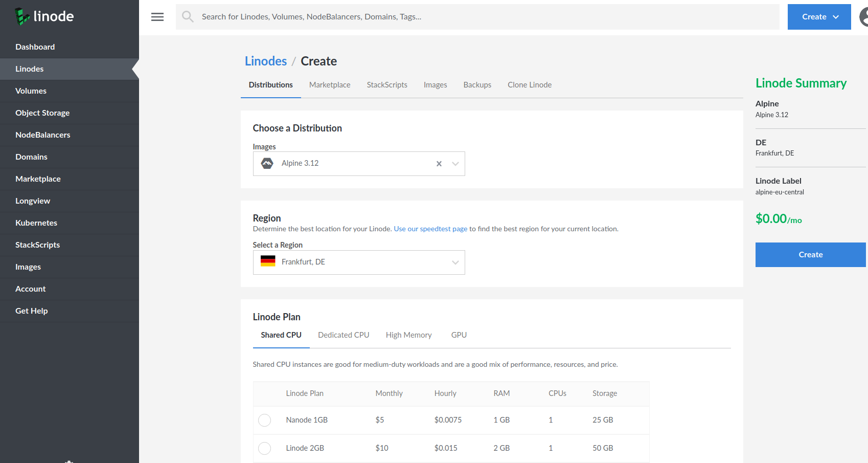Go back to Linodes breadcrumb link
The height and width of the screenshot is (463, 868).
(x=266, y=61)
